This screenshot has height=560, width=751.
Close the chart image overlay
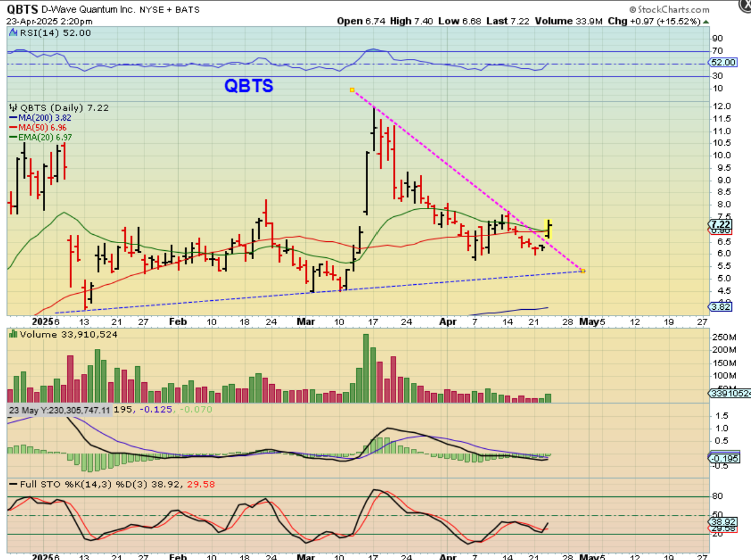coord(746,5)
